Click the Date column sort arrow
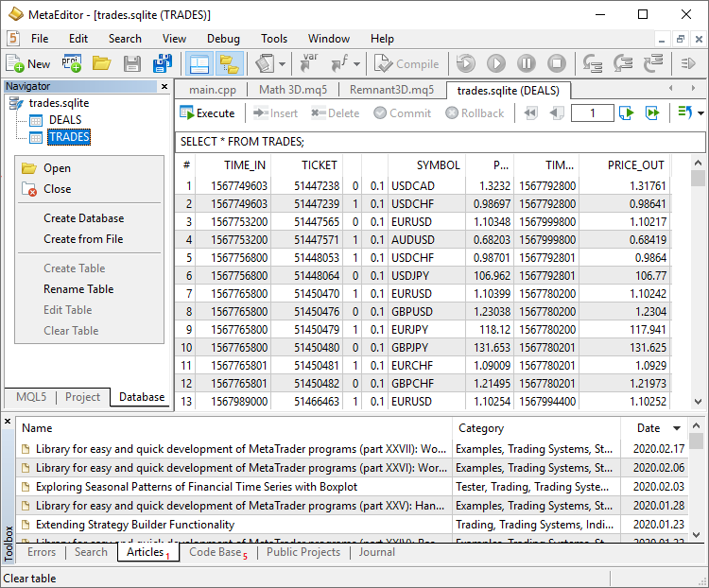 pos(676,428)
